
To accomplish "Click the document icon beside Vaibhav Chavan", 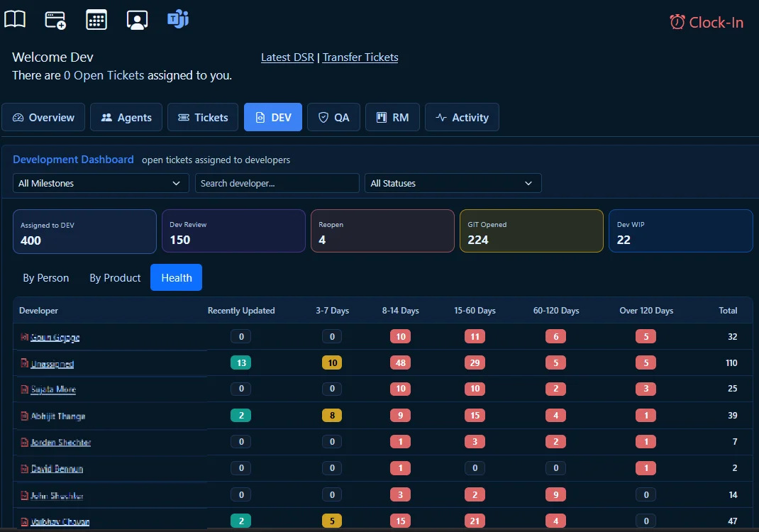I will (x=25, y=521).
